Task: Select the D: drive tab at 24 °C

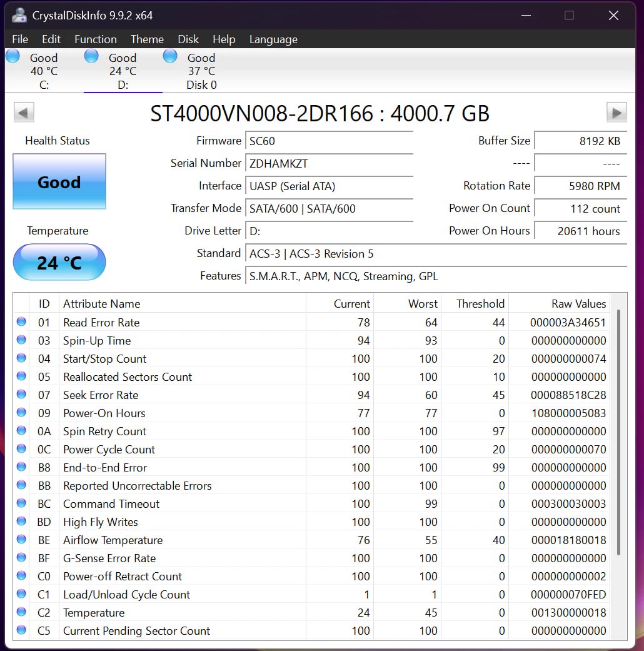Action: [x=123, y=71]
